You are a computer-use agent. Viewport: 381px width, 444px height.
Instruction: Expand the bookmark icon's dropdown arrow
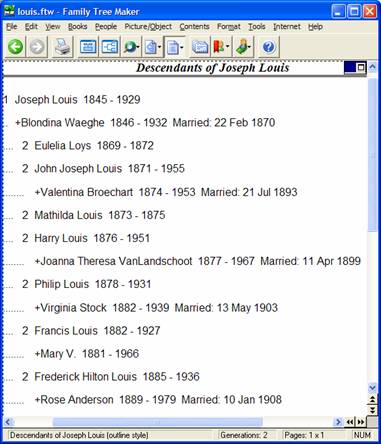[228, 47]
